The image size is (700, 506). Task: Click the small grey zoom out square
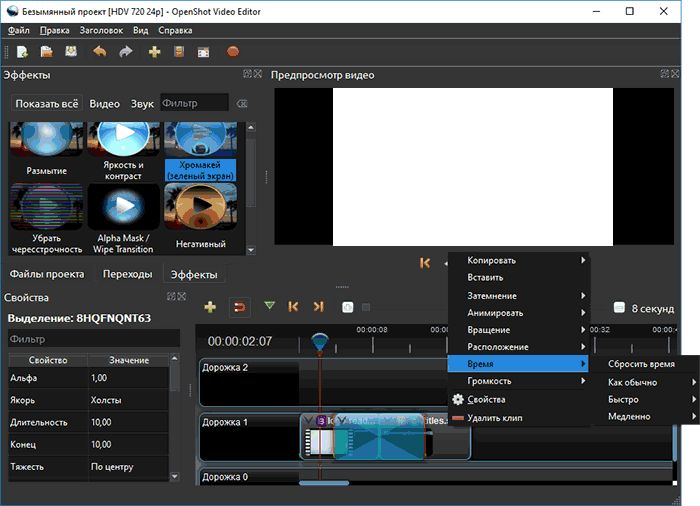(x=366, y=307)
